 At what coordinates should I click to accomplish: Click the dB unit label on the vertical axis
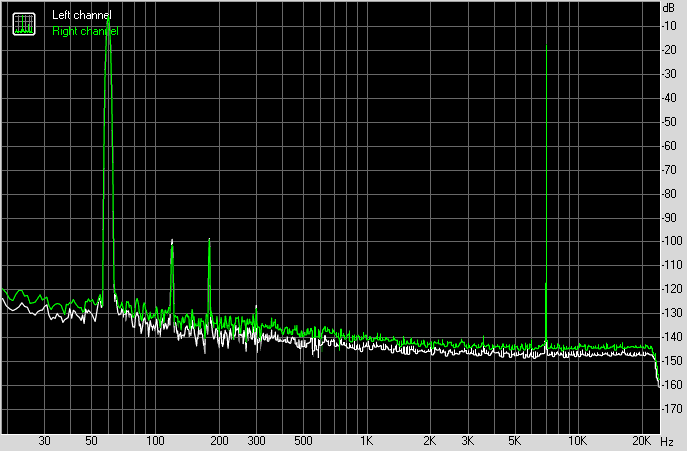(667, 8)
